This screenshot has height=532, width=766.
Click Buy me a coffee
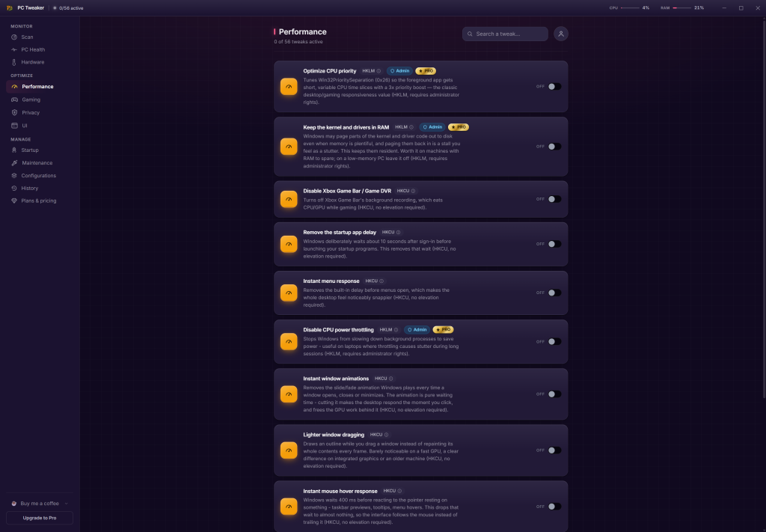40,504
